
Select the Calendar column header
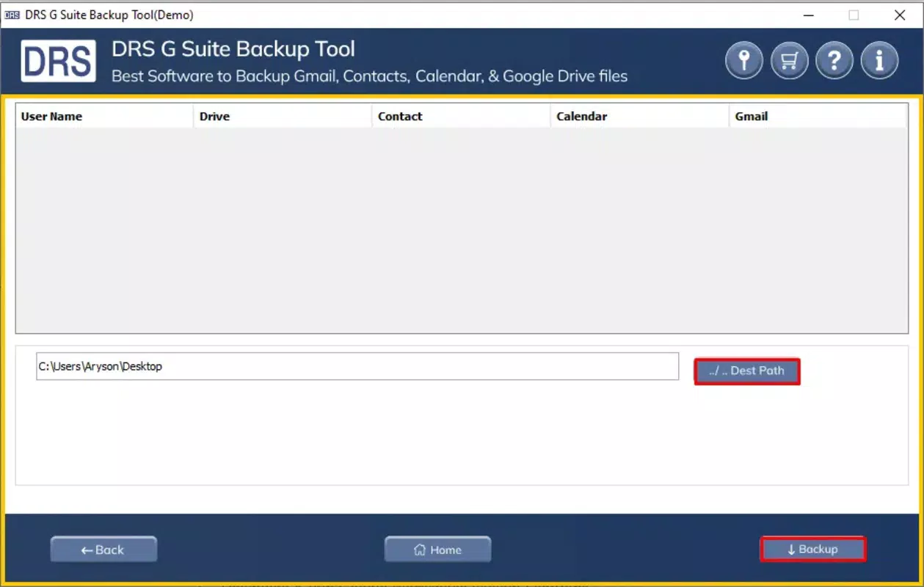(639, 116)
